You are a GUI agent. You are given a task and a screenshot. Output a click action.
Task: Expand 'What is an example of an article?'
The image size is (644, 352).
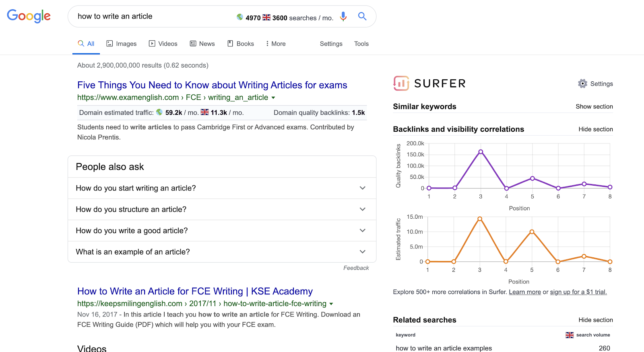(x=362, y=252)
